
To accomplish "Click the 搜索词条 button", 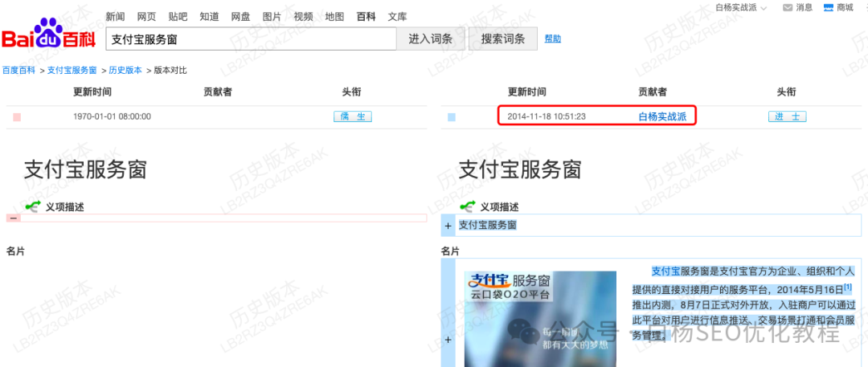I will pyautogui.click(x=502, y=39).
